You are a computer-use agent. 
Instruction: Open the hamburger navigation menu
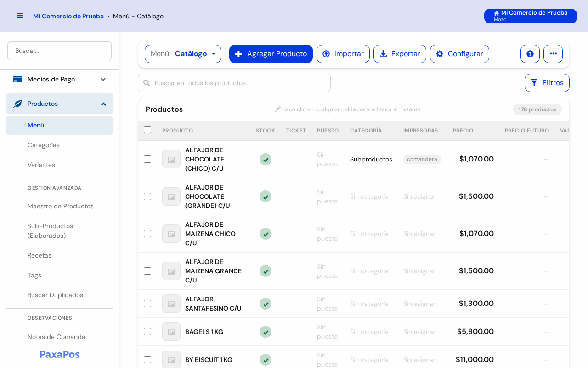(x=20, y=16)
